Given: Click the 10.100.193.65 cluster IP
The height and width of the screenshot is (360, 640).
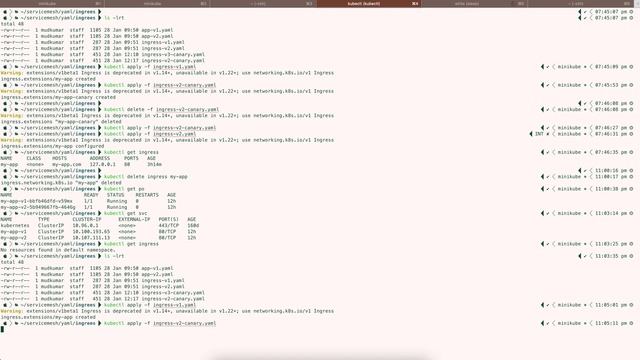Looking at the screenshot, I should [x=91, y=231].
